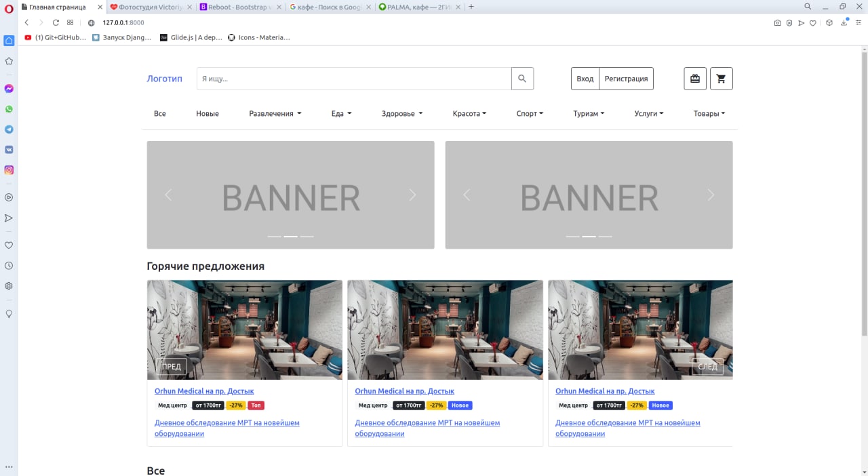Open first Orhun Medical на пр. Достык link
This screenshot has height=476, width=868.
tap(204, 391)
